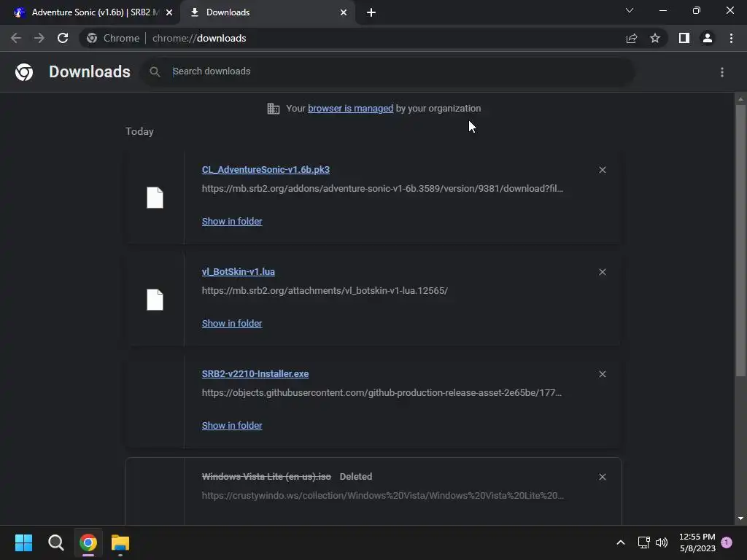Viewport: 747px width, 560px height.
Task: Show CL_AdventureSonic-v1.6b.pk3 in folder
Action: point(232,222)
